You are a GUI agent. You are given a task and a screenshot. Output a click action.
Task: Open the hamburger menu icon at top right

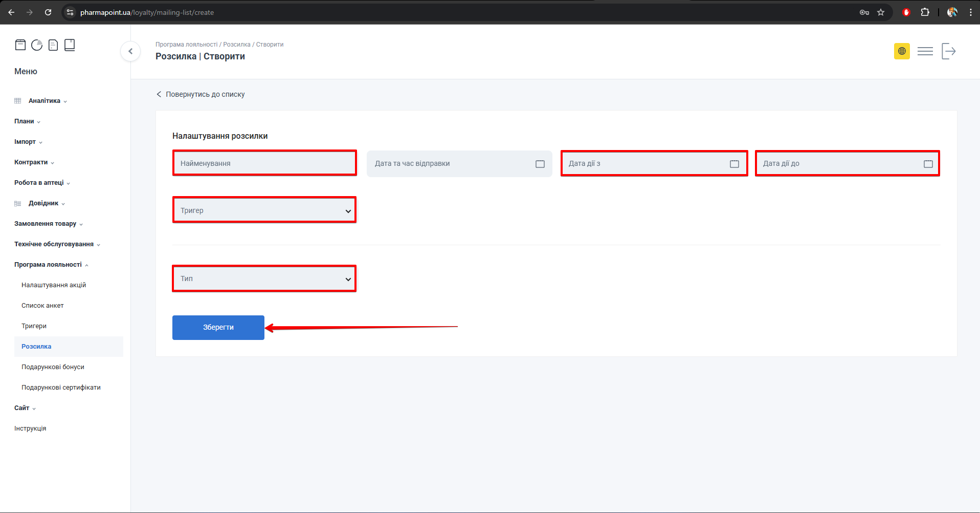(925, 51)
